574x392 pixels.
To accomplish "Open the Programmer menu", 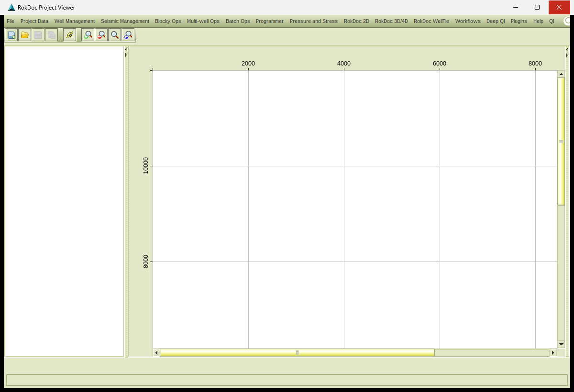I will (x=270, y=21).
